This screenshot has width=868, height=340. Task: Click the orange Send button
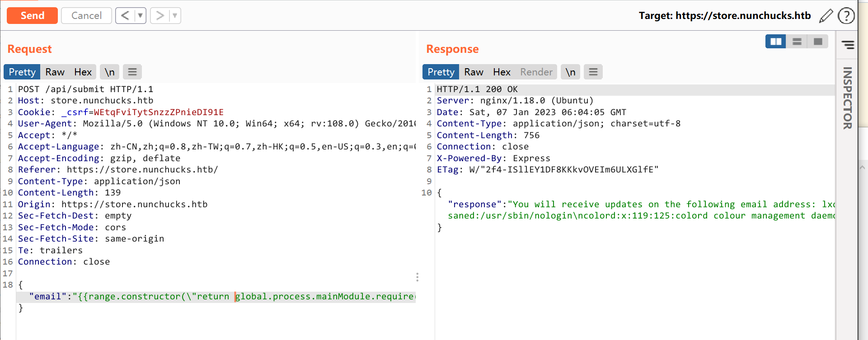click(32, 16)
